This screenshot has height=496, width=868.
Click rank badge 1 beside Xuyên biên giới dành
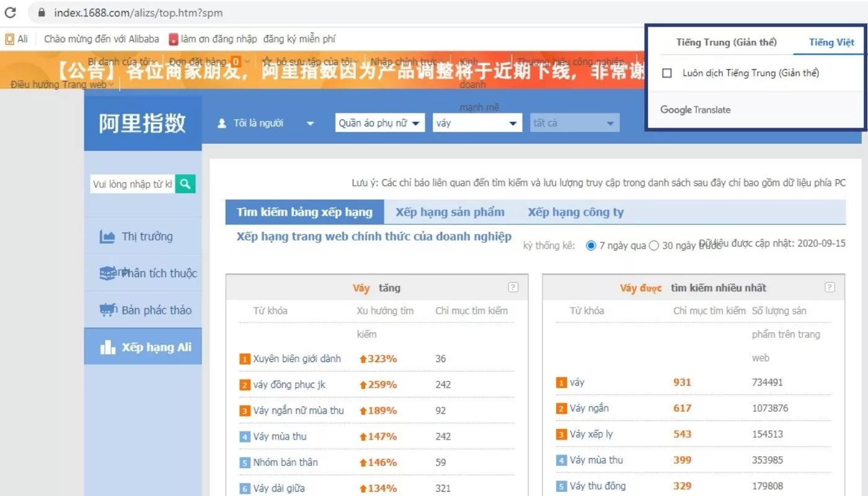(x=245, y=359)
